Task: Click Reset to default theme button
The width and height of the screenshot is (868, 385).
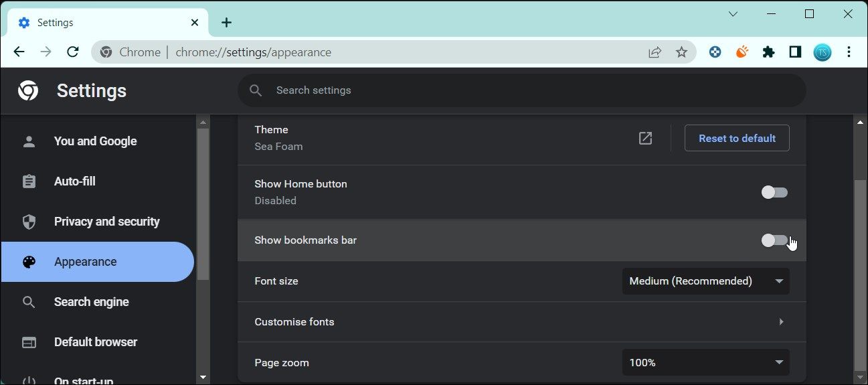Action: [x=737, y=138]
